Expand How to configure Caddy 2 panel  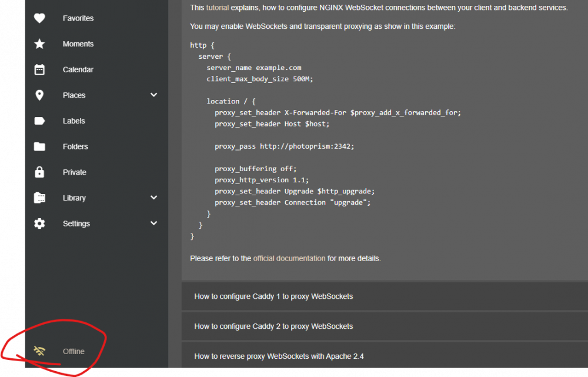point(385,326)
